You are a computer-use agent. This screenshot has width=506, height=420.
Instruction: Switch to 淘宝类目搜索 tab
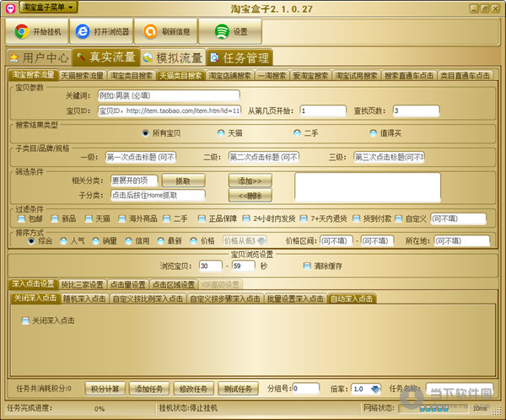pos(132,76)
